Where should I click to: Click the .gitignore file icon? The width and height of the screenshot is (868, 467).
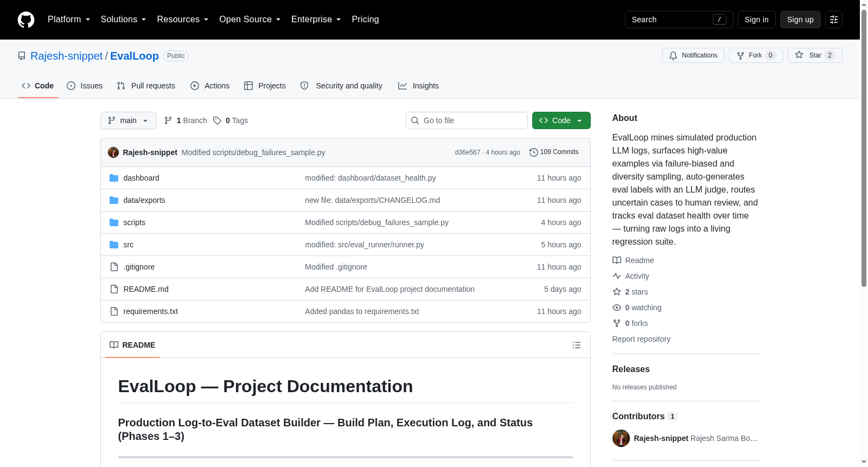[x=114, y=267]
